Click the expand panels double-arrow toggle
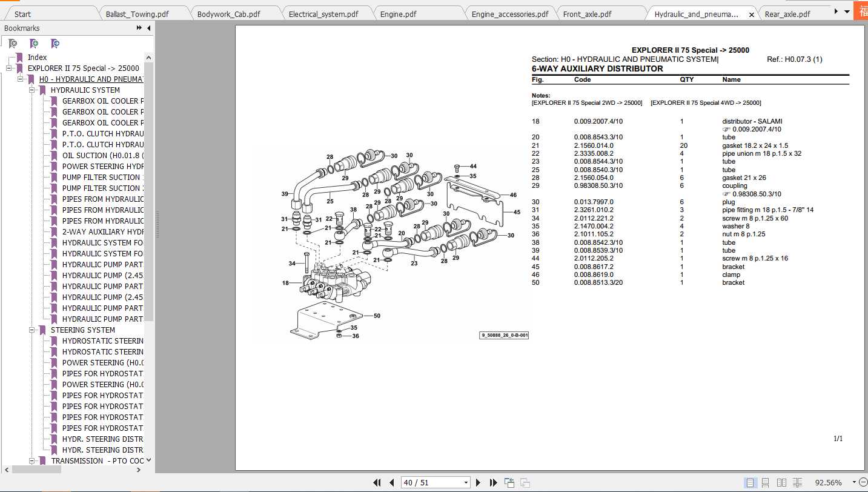The image size is (868, 492). (139, 28)
